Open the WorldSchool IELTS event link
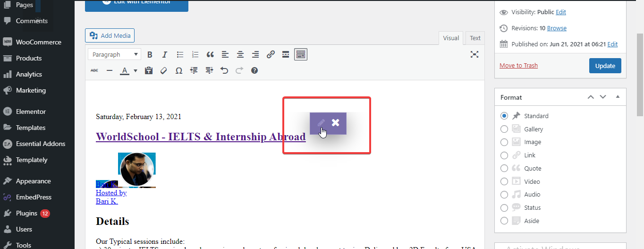This screenshot has width=644, height=249. [201, 137]
